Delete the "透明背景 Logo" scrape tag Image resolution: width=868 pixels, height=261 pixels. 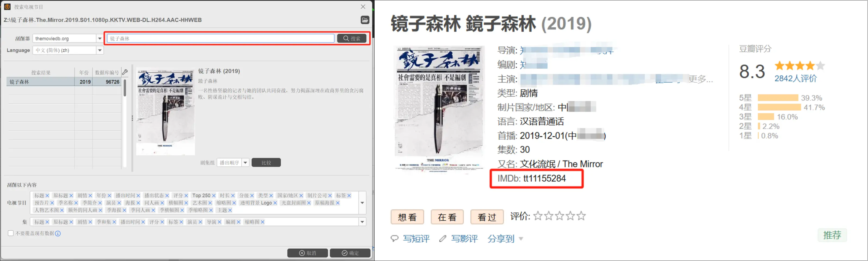275,202
